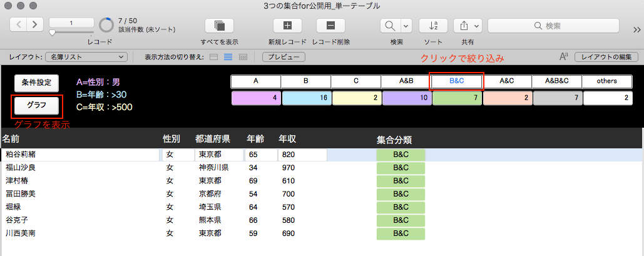Click income value 970
Screen dimensions: 644x256
click(289, 168)
